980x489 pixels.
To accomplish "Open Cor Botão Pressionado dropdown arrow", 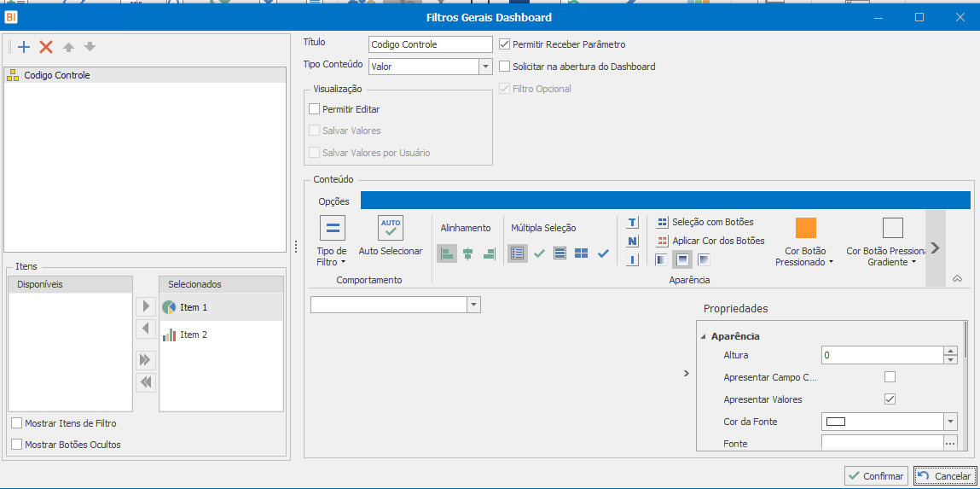I will [831, 263].
